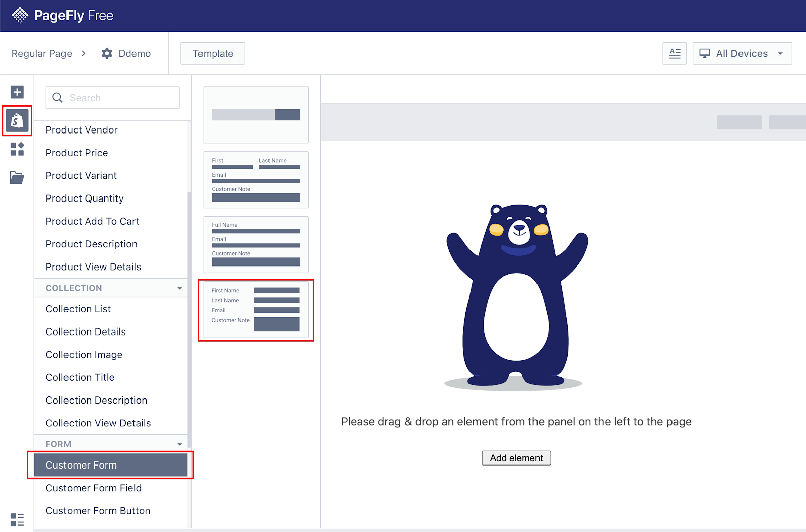
Task: Collapse the COLLECTION section
Action: (x=179, y=288)
